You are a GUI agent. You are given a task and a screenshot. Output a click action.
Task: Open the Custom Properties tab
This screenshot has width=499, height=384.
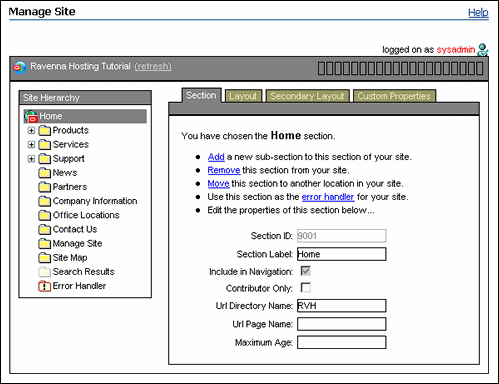point(394,96)
